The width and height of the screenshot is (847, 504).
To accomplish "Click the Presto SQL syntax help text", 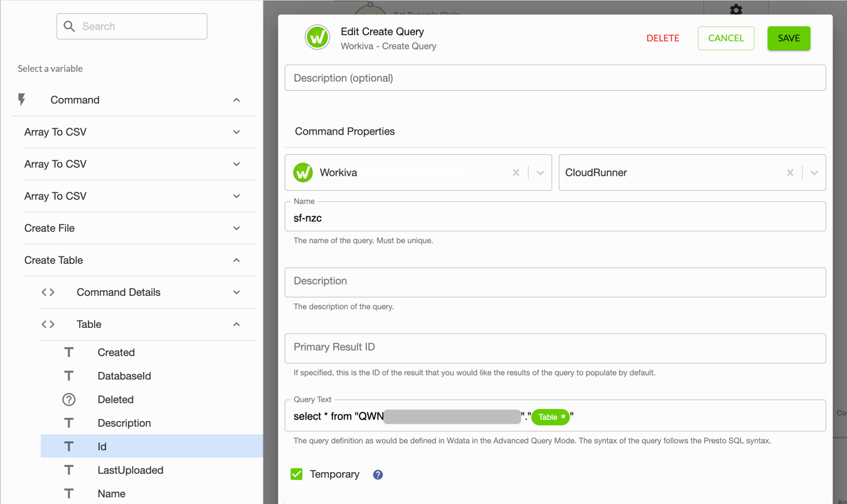I will pyautogui.click(x=532, y=441).
